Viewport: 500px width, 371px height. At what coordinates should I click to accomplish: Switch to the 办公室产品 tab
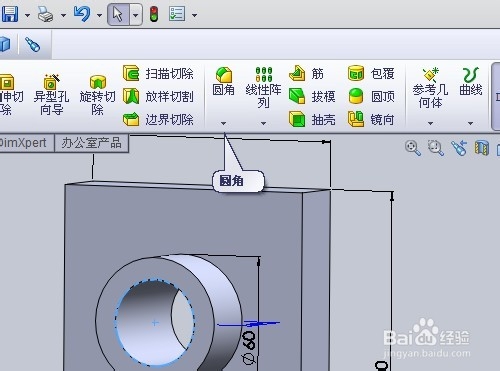(x=91, y=143)
